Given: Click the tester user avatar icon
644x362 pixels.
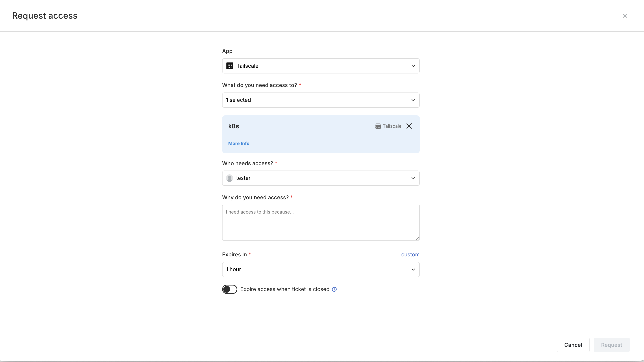Looking at the screenshot, I should [x=229, y=178].
